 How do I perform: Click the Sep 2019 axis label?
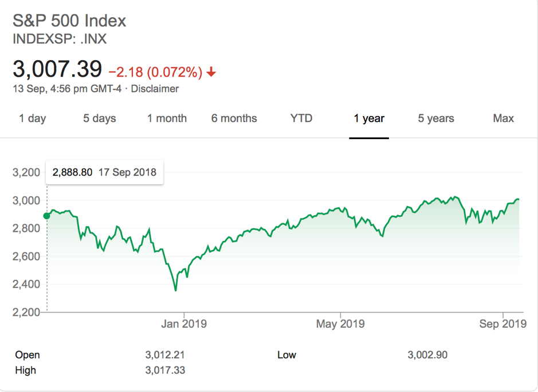[x=503, y=324]
